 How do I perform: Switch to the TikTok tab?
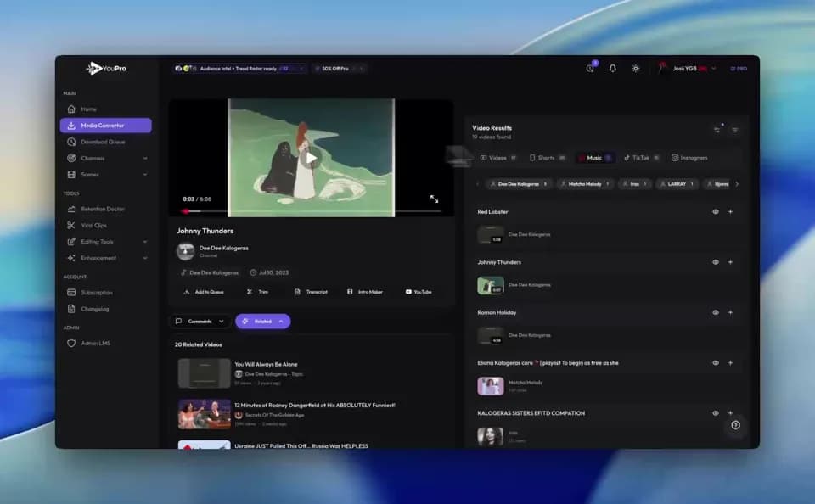click(x=642, y=158)
